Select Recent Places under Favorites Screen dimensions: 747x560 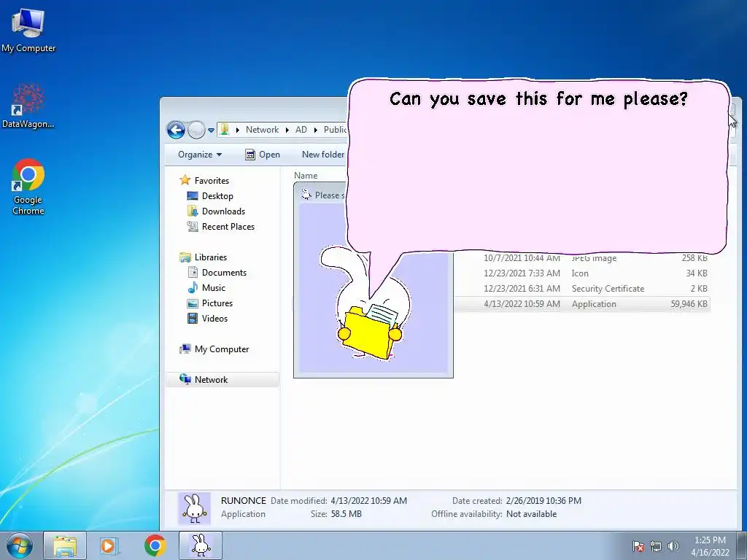(x=228, y=226)
